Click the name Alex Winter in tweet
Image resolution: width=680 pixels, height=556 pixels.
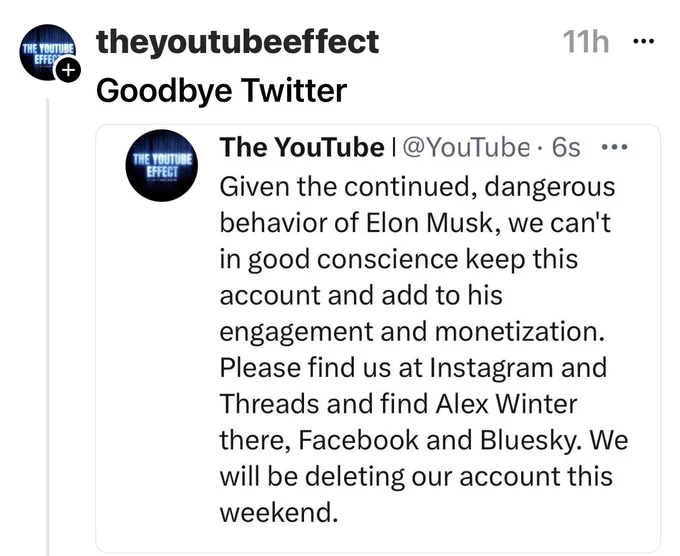(507, 404)
